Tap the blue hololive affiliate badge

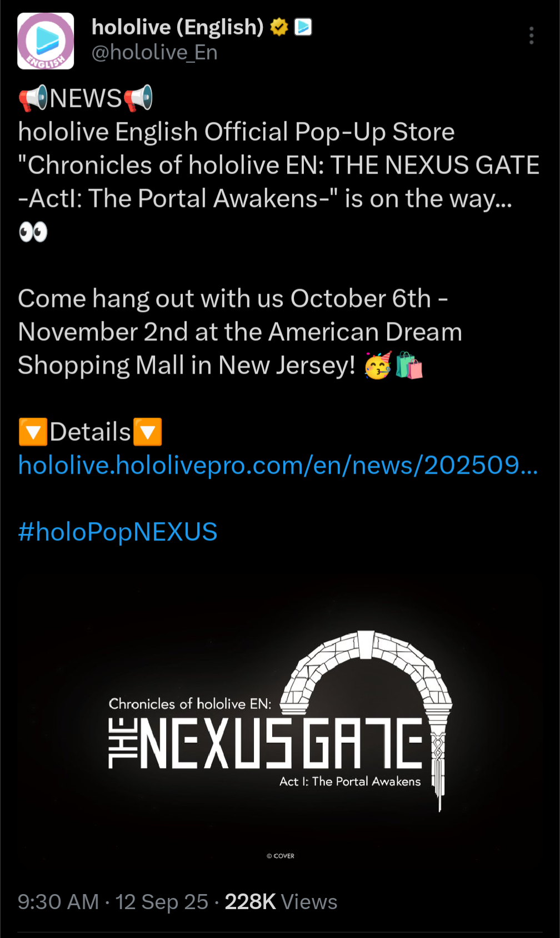(303, 27)
